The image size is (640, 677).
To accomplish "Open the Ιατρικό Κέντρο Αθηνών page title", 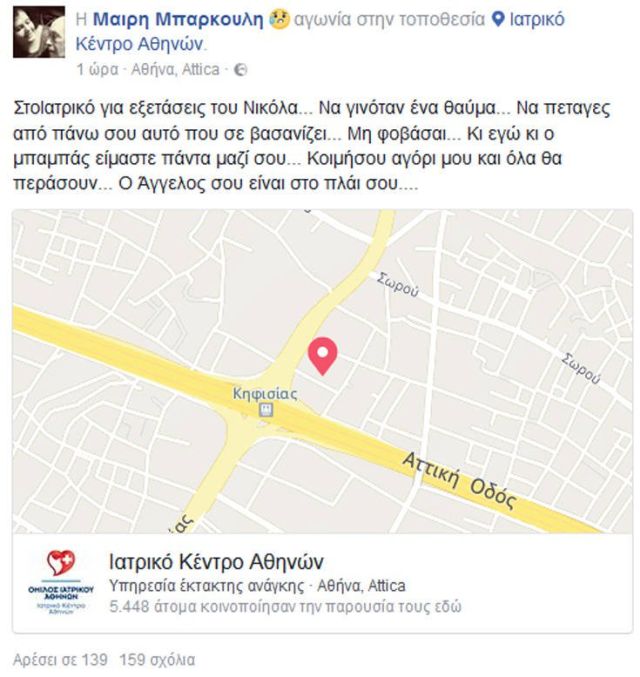I will coord(216,562).
